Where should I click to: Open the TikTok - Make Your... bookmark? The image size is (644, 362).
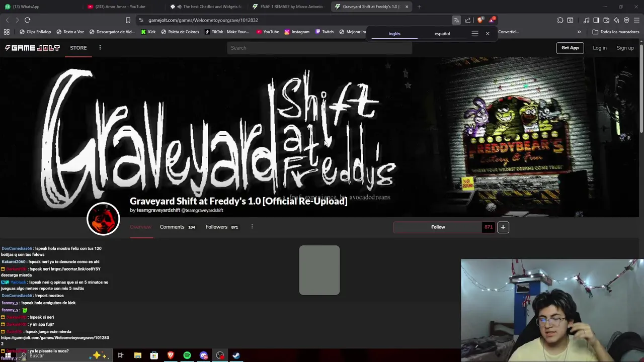[x=227, y=32]
